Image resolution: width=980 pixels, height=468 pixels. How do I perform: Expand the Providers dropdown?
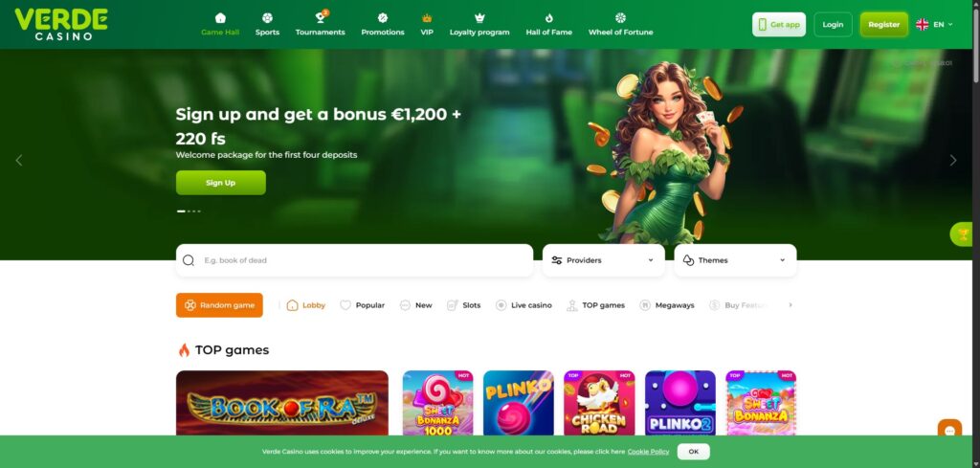[603, 260]
